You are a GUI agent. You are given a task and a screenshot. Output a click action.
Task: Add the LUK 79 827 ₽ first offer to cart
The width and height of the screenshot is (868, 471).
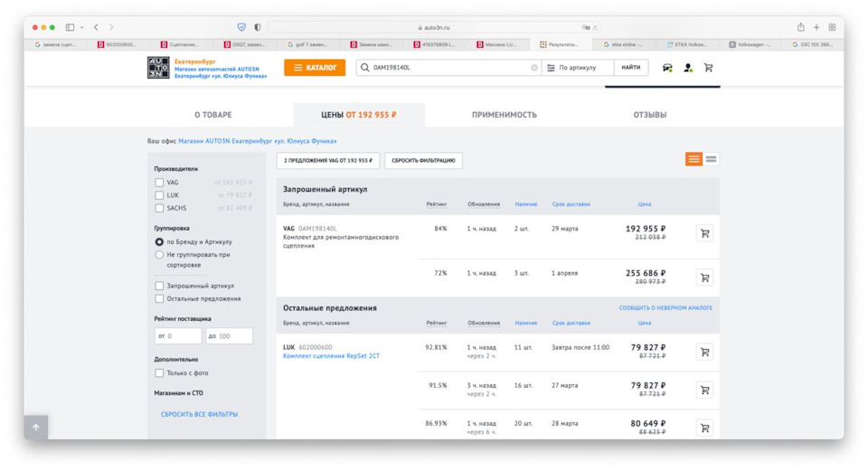(x=704, y=352)
